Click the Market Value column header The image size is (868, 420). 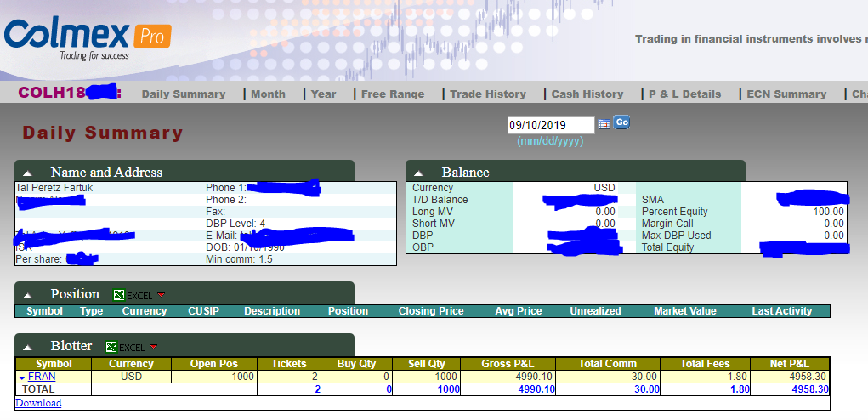684,311
